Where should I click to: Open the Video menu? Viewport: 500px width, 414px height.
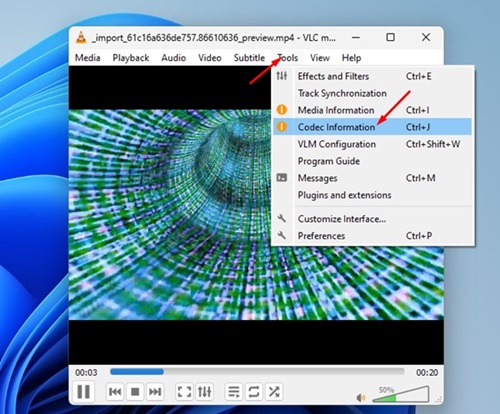pyautogui.click(x=210, y=58)
